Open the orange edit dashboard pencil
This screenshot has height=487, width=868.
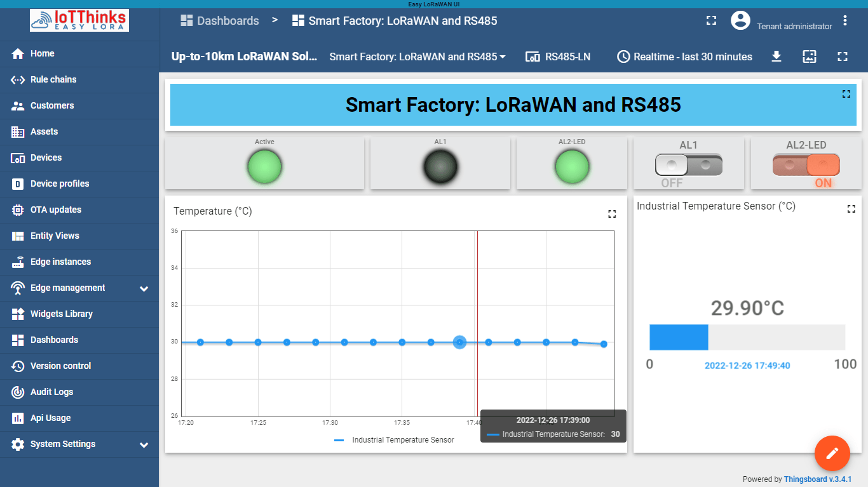click(832, 453)
